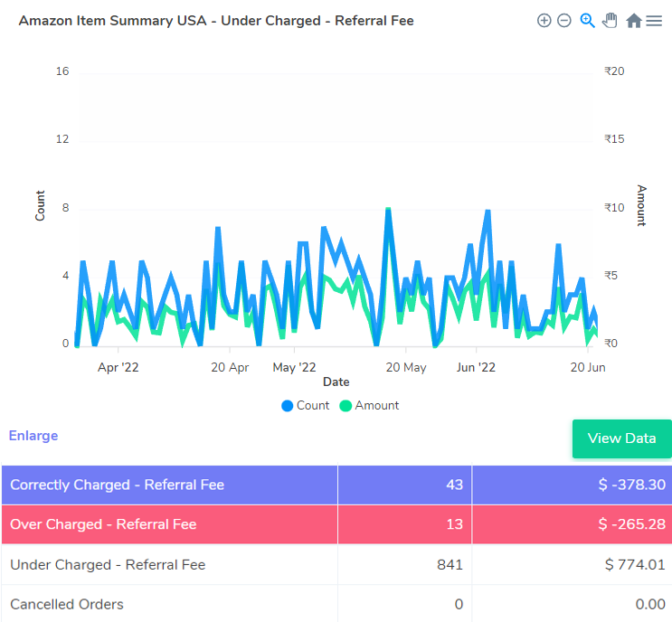Screen dimensions: 672x622
Task: Click the 20 Apr axis label
Action: coord(230,368)
